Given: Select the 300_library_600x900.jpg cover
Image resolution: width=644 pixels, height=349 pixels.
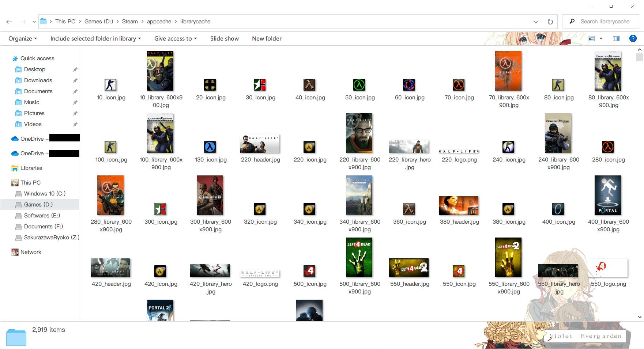Looking at the screenshot, I should pyautogui.click(x=210, y=195).
